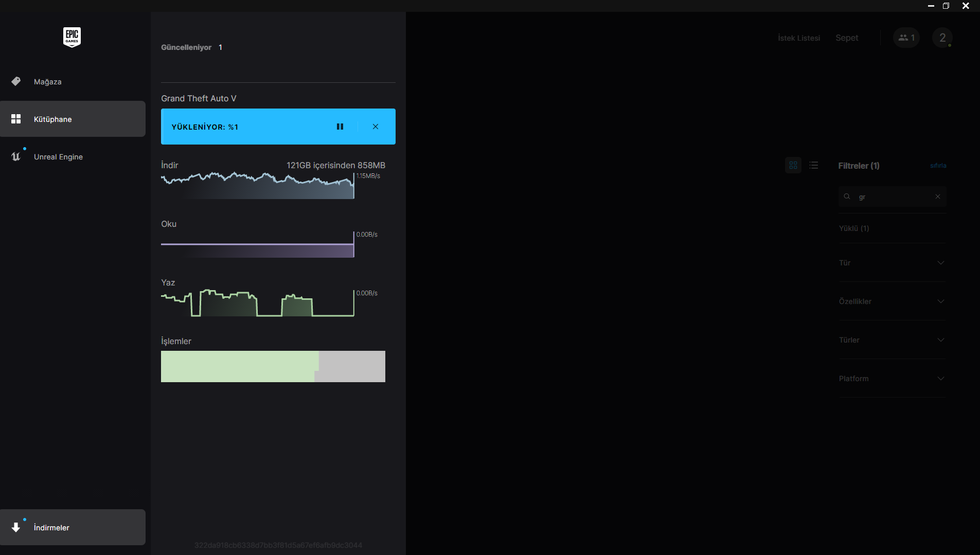980x555 pixels.
Task: Open the user profile avatar
Action: coord(942,38)
